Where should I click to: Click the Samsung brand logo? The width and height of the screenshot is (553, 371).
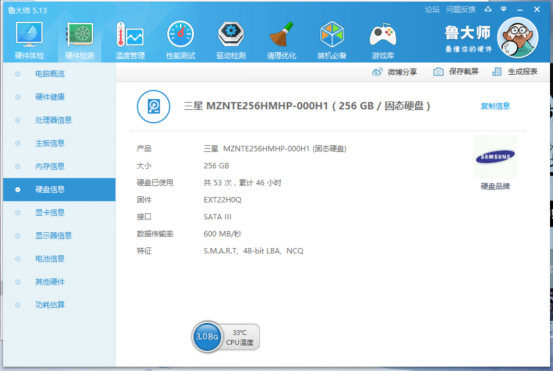click(x=495, y=157)
